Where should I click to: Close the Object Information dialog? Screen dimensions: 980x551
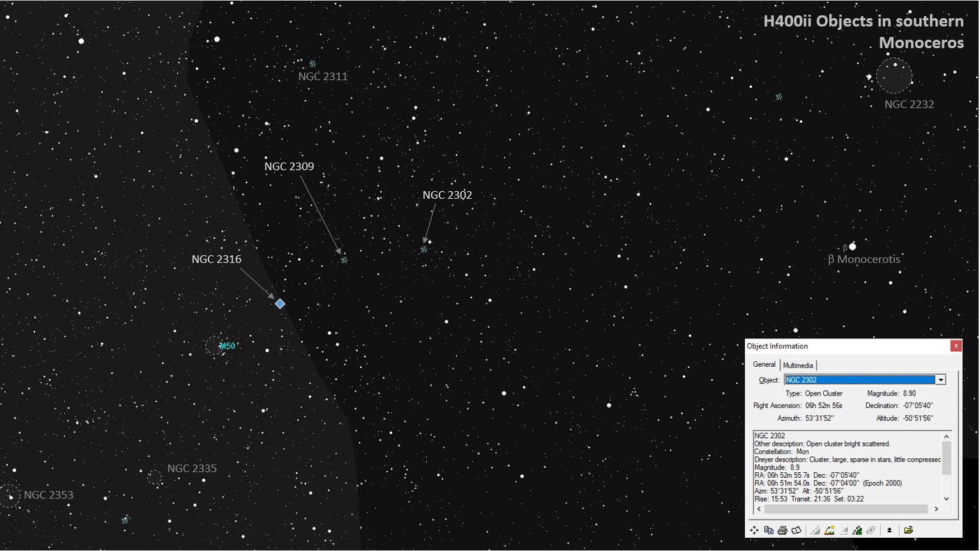[x=956, y=346]
